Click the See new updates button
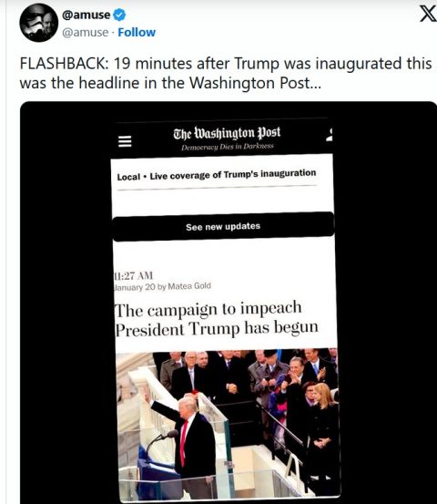The width and height of the screenshot is (437, 504). coord(223,226)
